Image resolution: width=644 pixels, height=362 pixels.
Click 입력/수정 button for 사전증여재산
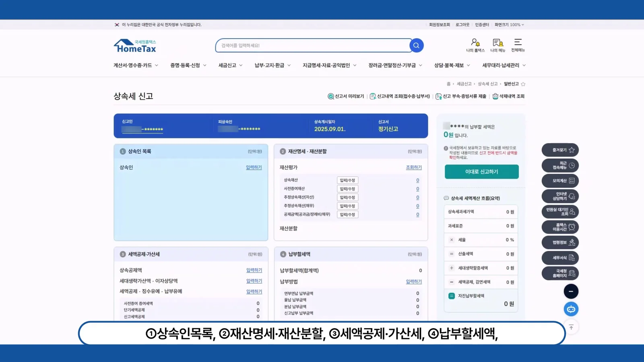tap(347, 189)
